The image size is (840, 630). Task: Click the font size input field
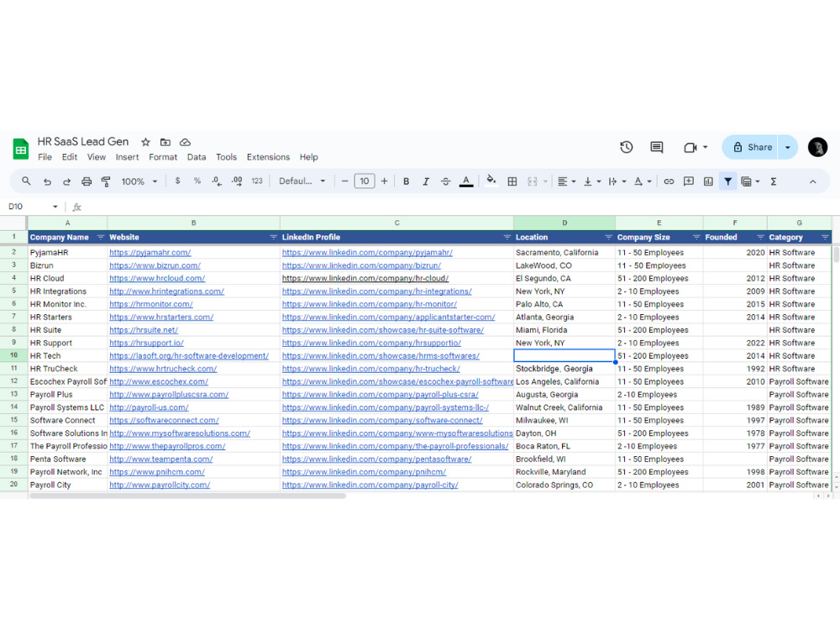pos(365,181)
